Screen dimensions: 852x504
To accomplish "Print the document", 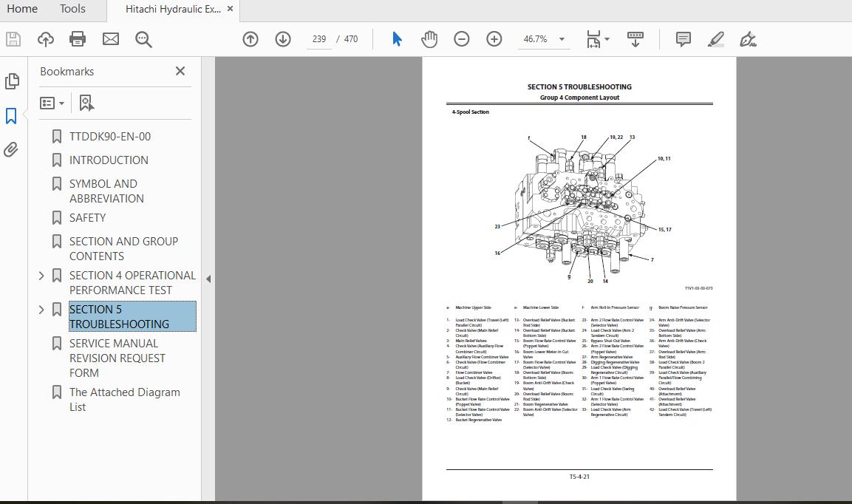I will pyautogui.click(x=78, y=39).
